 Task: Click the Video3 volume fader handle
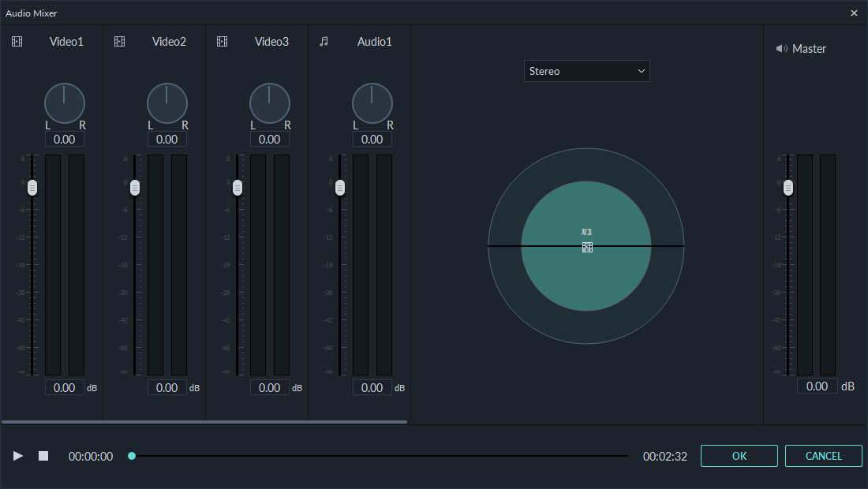(x=238, y=188)
